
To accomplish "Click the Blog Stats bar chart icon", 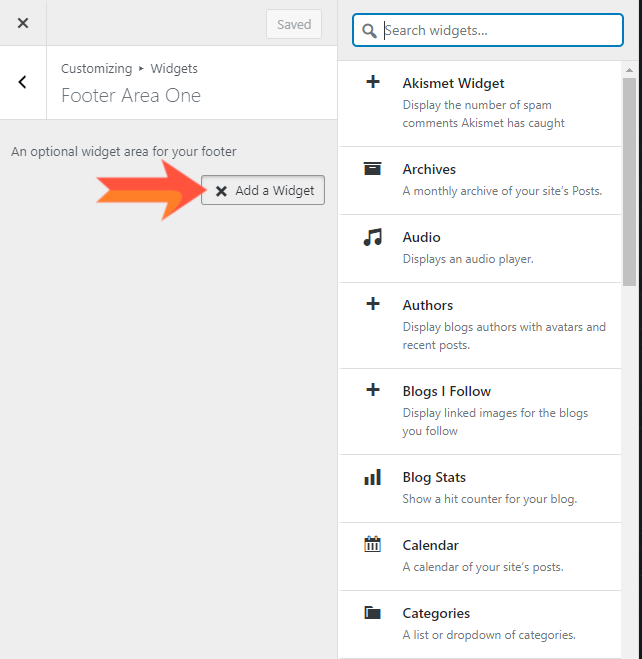I will click(x=373, y=477).
